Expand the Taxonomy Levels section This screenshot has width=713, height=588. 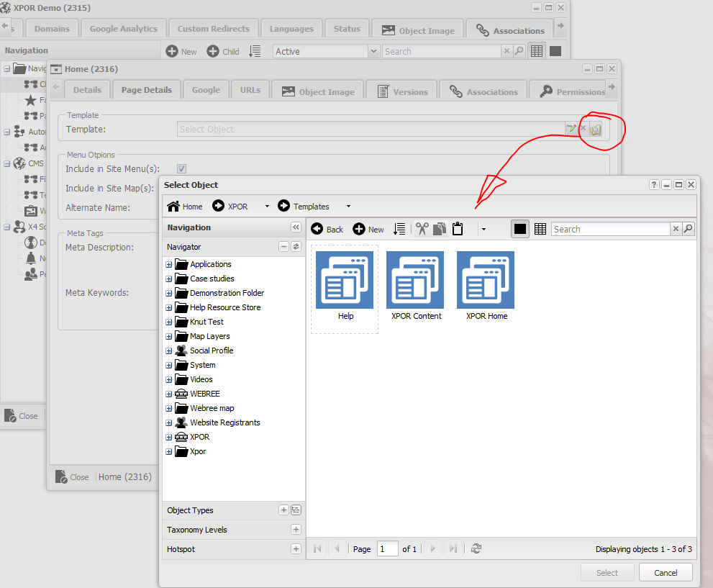(296, 529)
